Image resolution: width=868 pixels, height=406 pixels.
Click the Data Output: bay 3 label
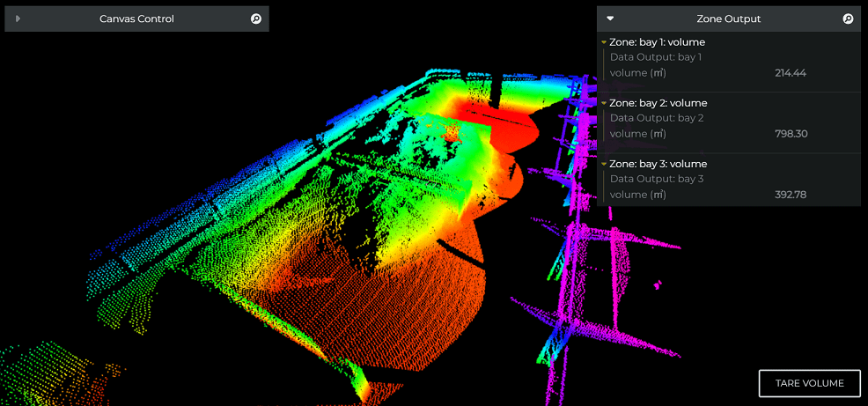coord(656,180)
